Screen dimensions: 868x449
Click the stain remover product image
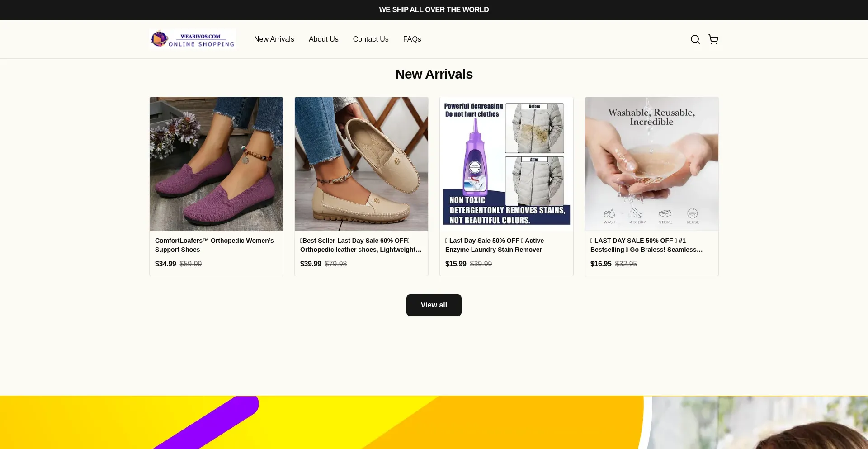[506, 164]
